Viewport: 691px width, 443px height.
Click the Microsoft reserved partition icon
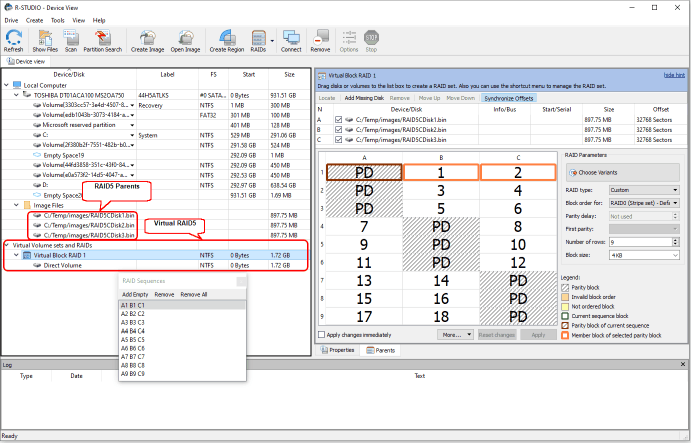point(37,125)
